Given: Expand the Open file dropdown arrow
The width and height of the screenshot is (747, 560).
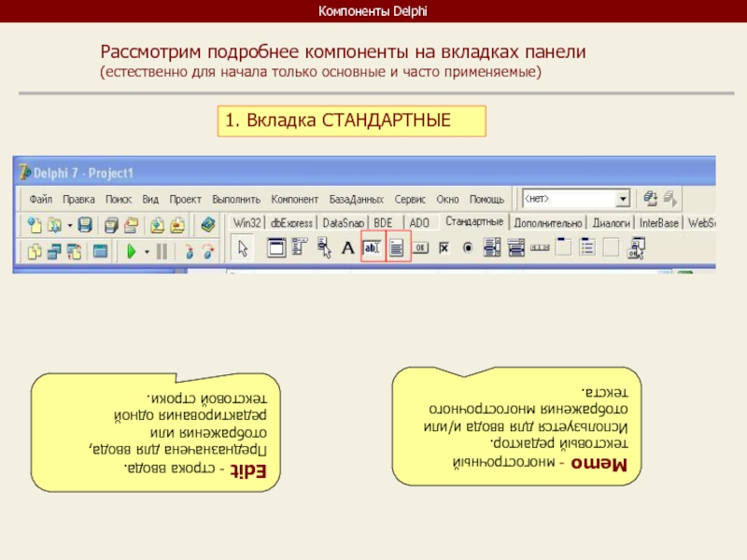Looking at the screenshot, I should tap(69, 225).
